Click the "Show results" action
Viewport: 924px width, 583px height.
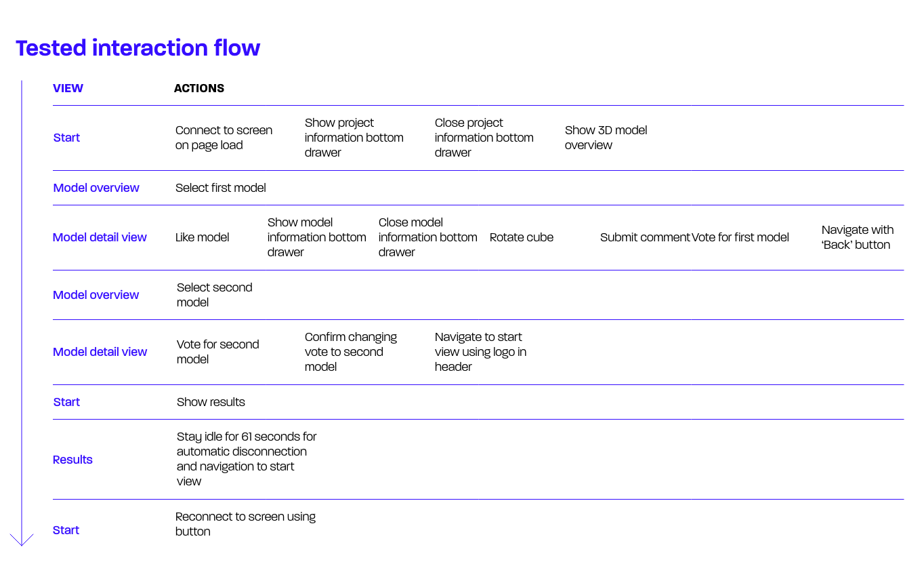click(x=211, y=402)
